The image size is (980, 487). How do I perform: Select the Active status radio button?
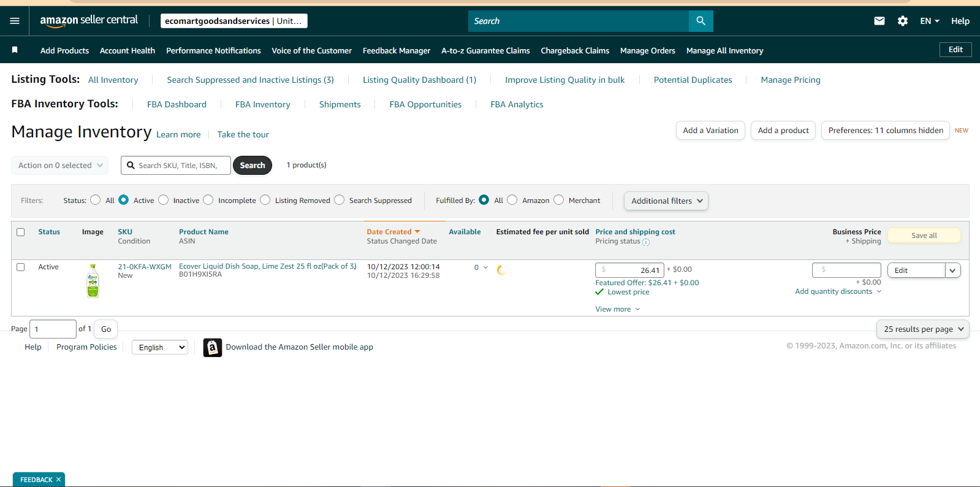pos(124,200)
